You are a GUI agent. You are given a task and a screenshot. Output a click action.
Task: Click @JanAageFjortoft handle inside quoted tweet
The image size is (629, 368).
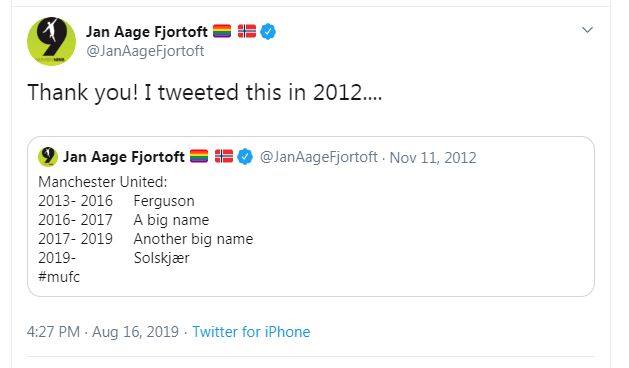(x=319, y=157)
